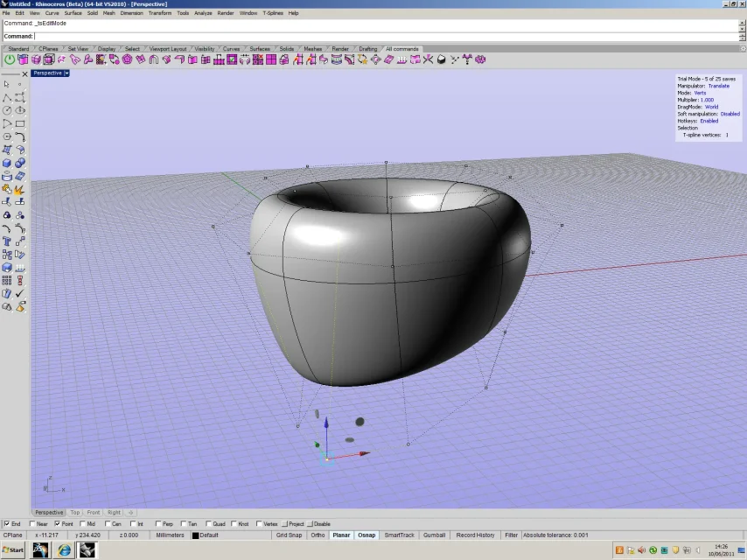Close the left toolbar with its X
This screenshot has height=560, width=747.
24,74
